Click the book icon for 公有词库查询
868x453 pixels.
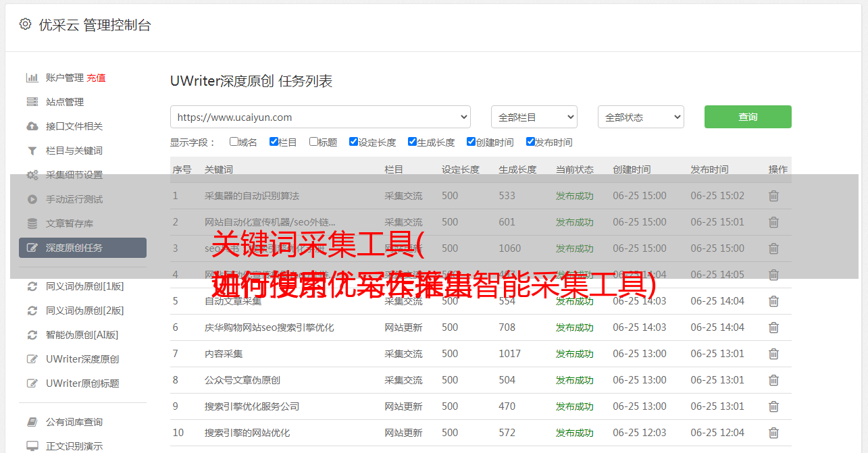coord(32,422)
